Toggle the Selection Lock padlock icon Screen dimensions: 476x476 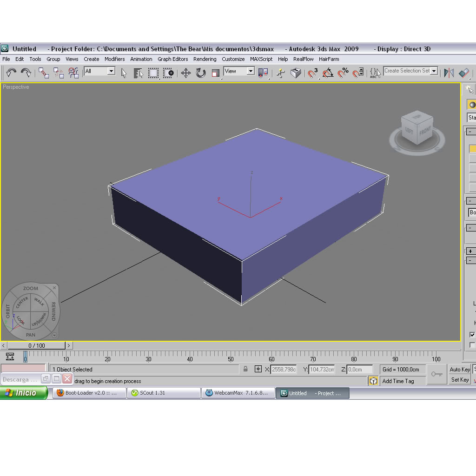tap(245, 369)
